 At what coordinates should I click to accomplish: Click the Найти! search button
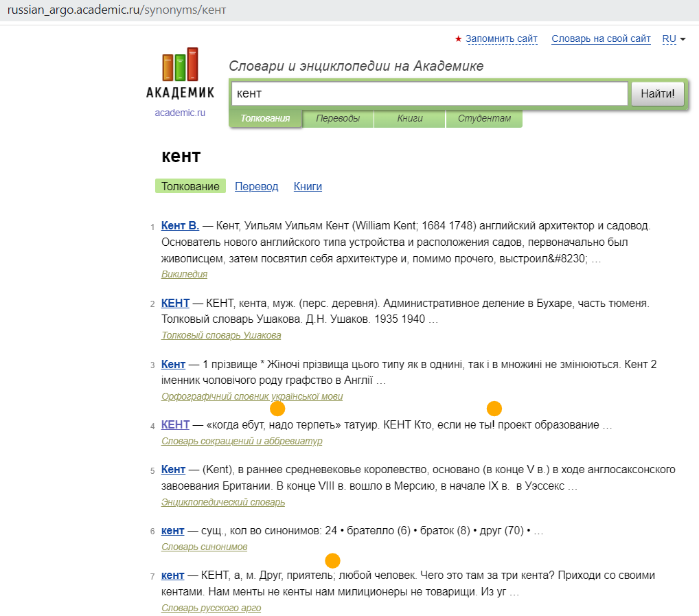coord(657,93)
